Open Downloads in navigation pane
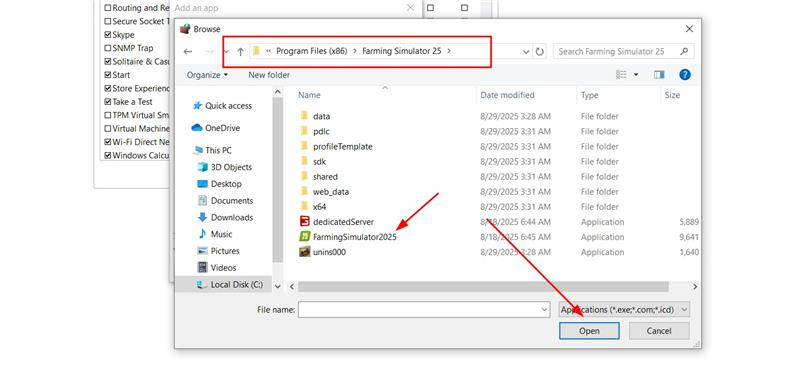Screen dimensions: 800x375 pyautogui.click(x=226, y=217)
